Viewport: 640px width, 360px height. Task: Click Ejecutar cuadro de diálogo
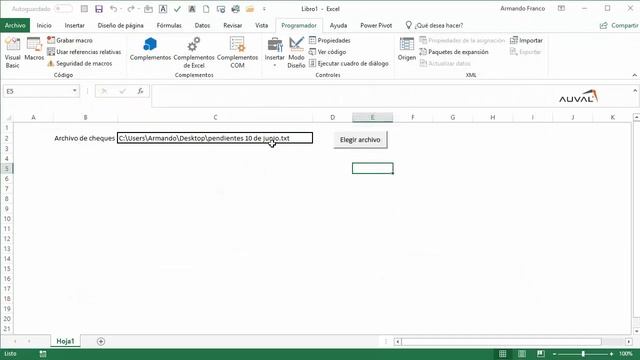[349, 63]
